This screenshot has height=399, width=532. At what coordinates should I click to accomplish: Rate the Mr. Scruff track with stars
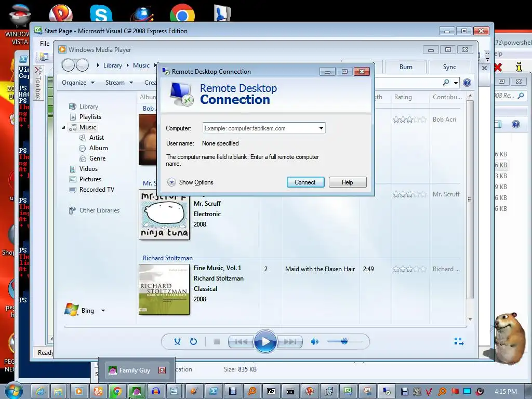click(x=409, y=194)
